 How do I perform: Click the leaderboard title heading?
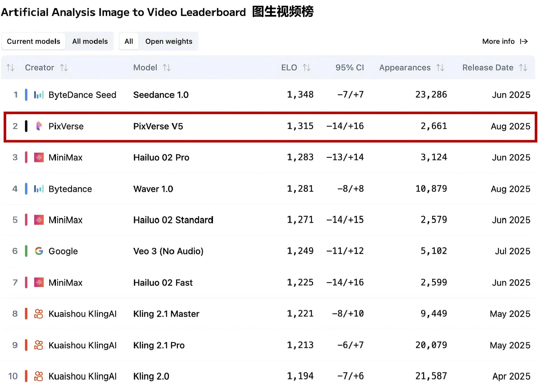click(x=157, y=12)
